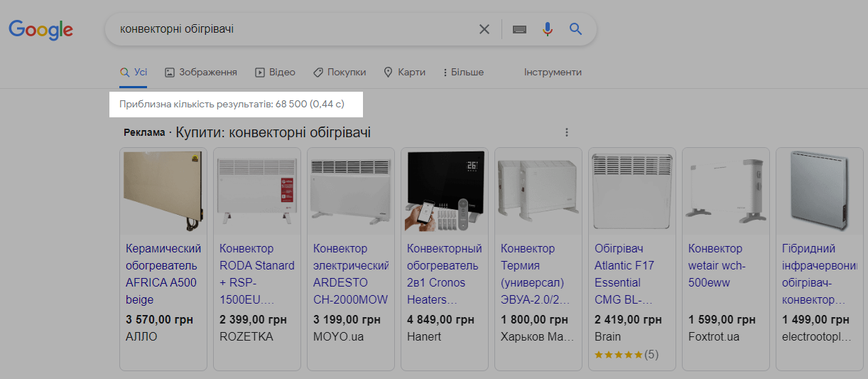This screenshot has height=379, width=868.
Task: Open the Карти tab
Action: [404, 72]
